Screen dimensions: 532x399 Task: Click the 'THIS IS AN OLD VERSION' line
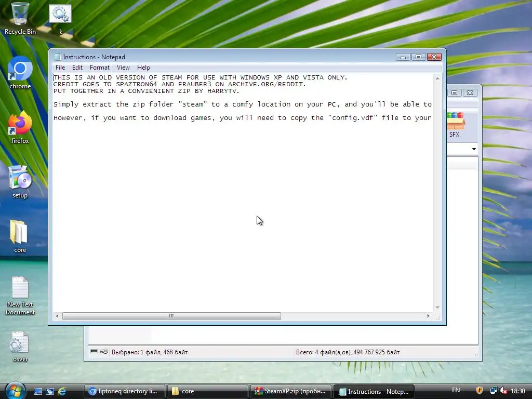pos(201,78)
